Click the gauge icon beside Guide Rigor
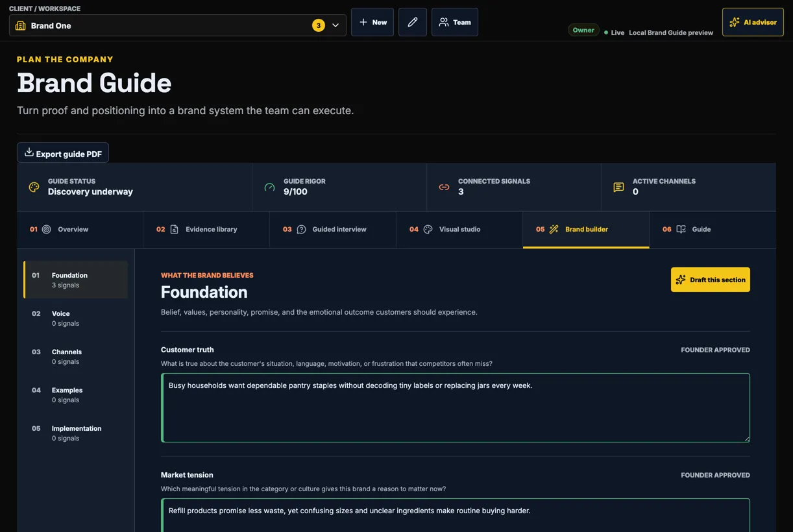 [x=270, y=187]
